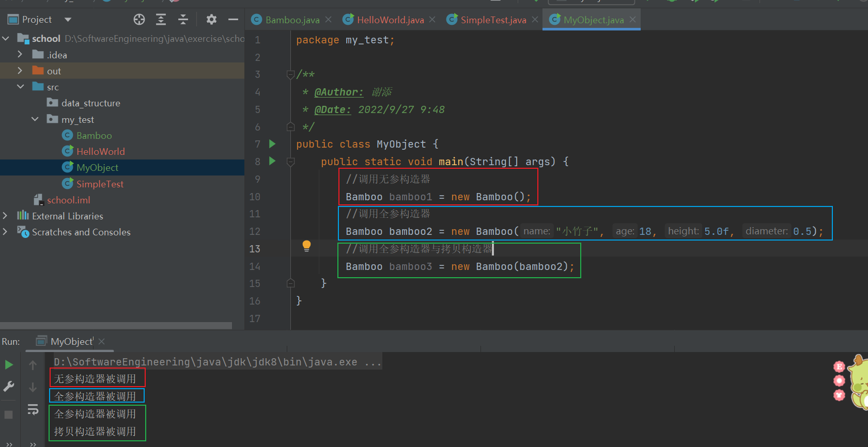The image size is (868, 447).
Task: Select the MyObject run tab
Action: point(71,341)
